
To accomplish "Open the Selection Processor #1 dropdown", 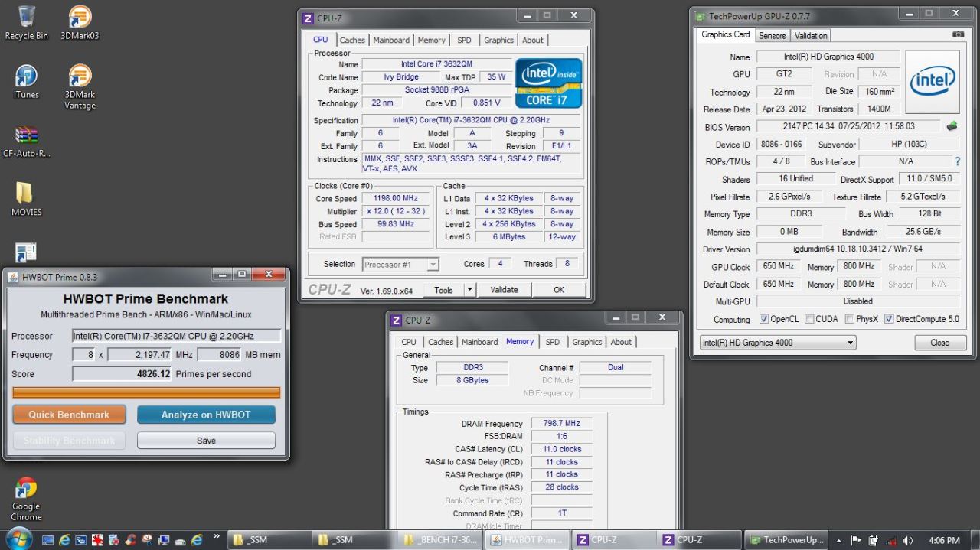I will (x=400, y=264).
